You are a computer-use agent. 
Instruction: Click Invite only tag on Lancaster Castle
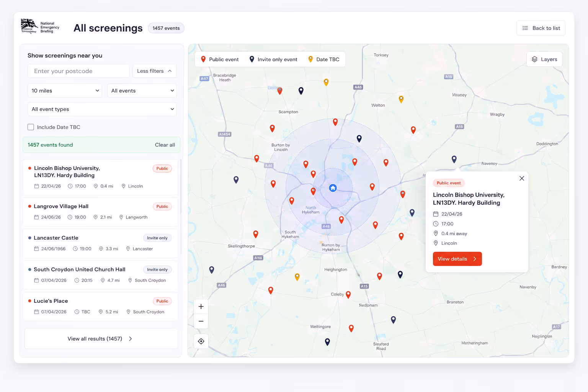click(x=157, y=238)
